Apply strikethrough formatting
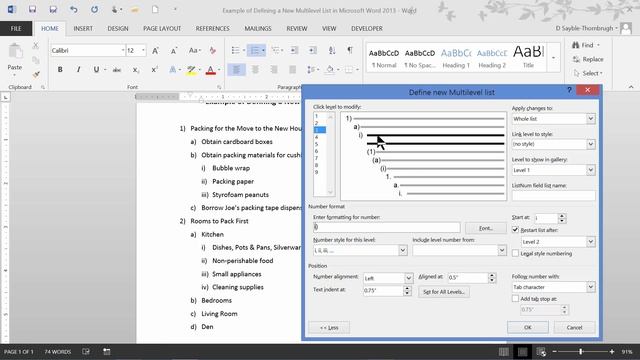This screenshot has width=640, height=360. coord(117,70)
